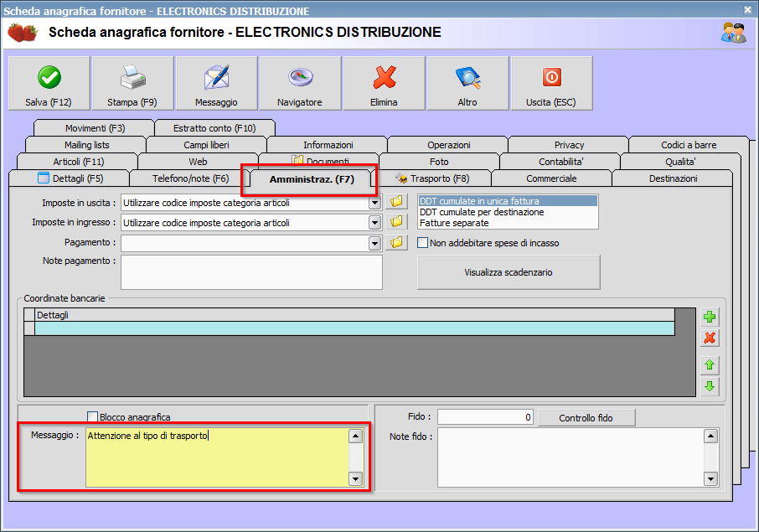Image resolution: width=759 pixels, height=532 pixels.
Task: Click folder icon next to Imposte in ingresso
Action: click(x=396, y=222)
